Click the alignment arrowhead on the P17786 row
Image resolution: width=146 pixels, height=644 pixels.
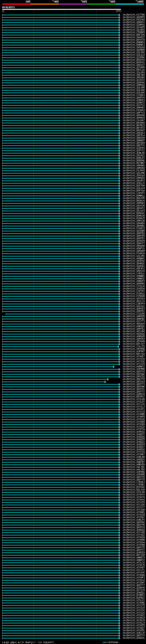120,15
